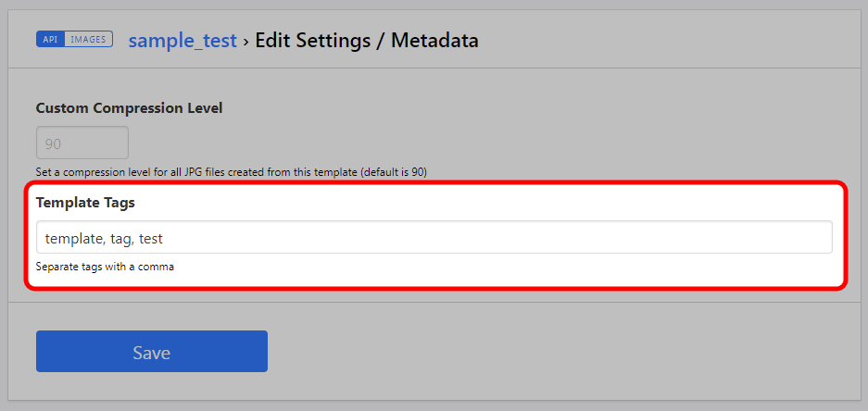
Task: Open the sample_test template link
Action: pyautogui.click(x=182, y=41)
